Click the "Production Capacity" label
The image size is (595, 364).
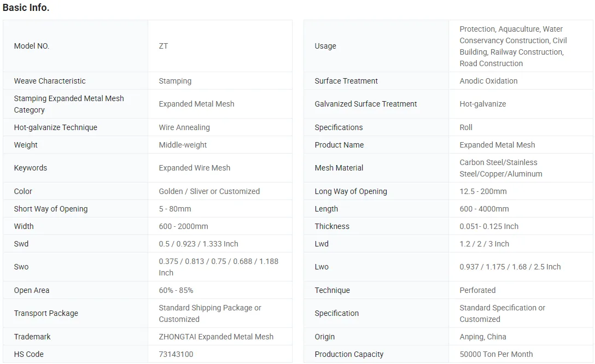(x=349, y=354)
